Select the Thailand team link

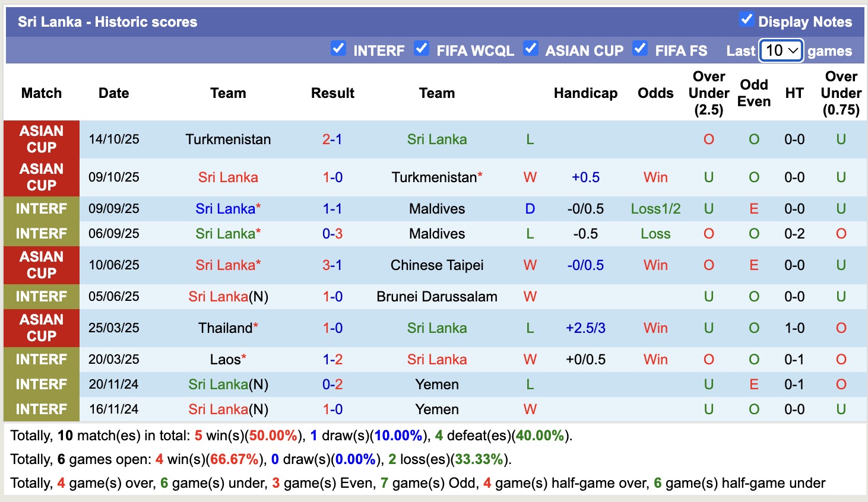[x=224, y=328]
